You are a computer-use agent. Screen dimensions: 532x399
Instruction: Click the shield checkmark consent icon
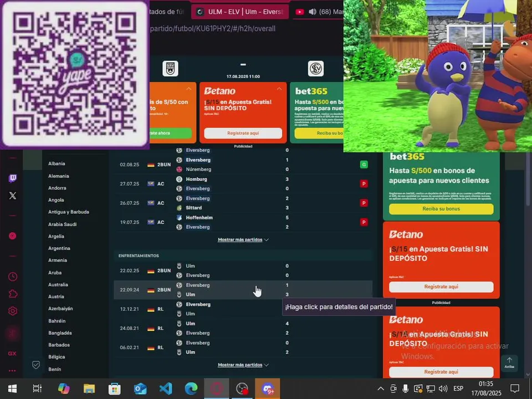[x=36, y=365]
